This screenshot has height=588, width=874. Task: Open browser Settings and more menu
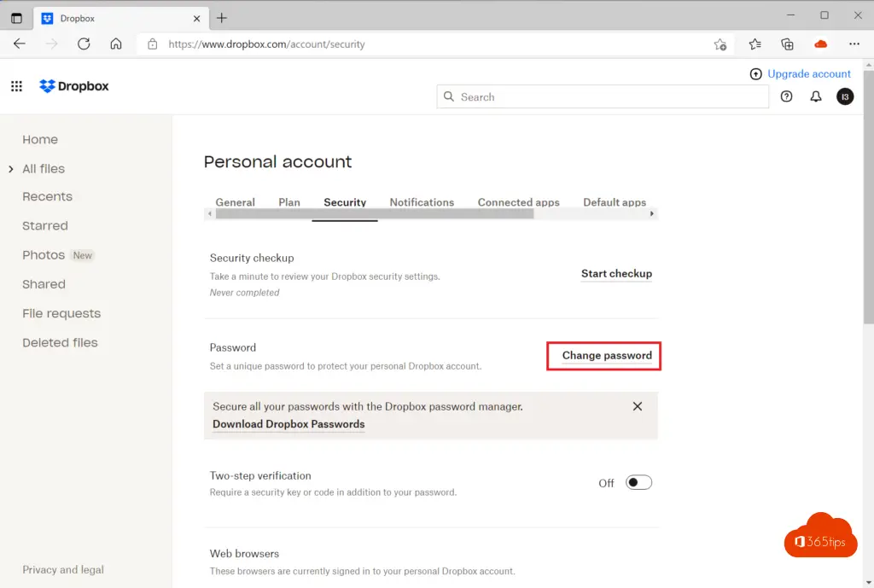click(854, 44)
